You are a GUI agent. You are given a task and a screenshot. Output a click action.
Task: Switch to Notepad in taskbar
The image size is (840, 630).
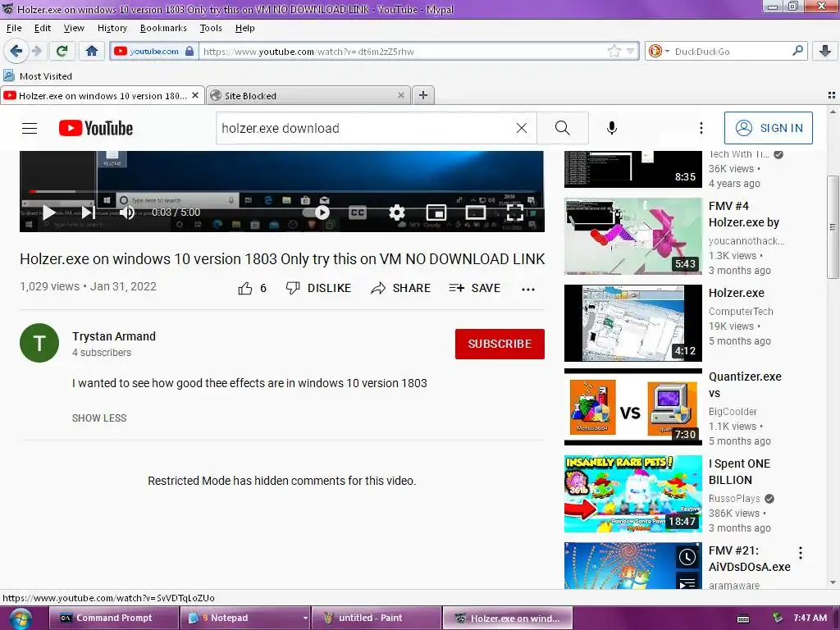click(245, 618)
